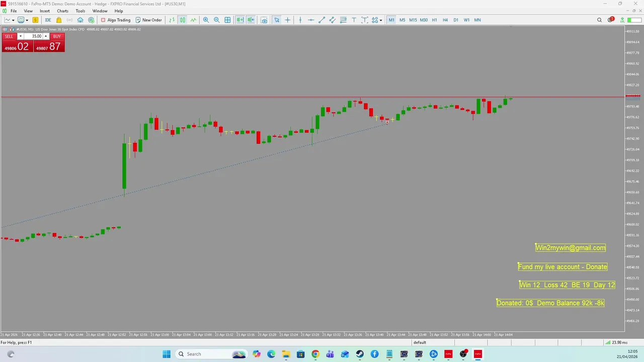The image size is (644, 362).
Task: Click the Signals broadcast icon
Action: (69, 20)
